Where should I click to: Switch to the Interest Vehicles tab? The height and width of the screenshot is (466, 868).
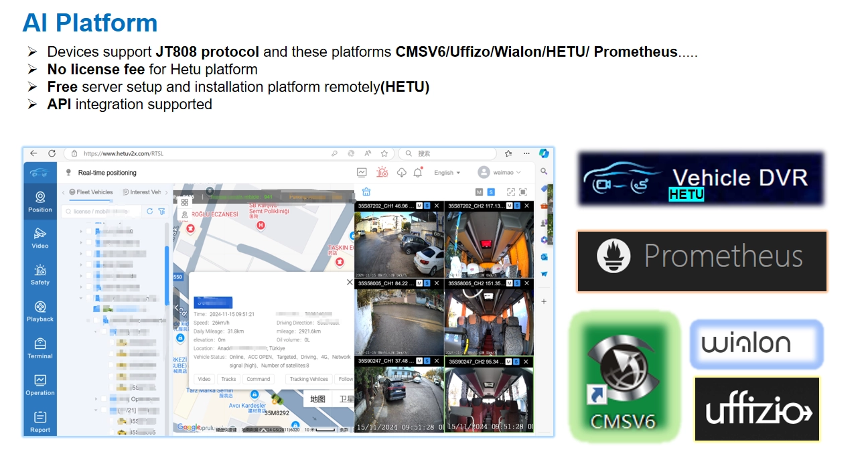pos(142,192)
